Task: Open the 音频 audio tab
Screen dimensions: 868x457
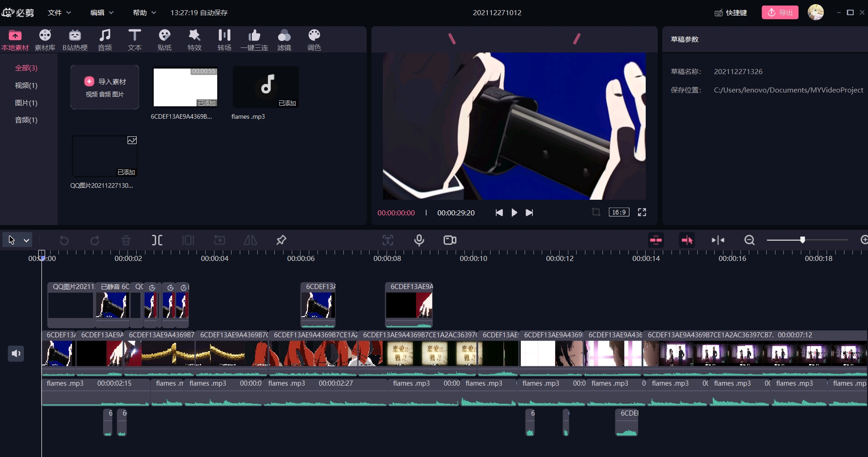Action: [x=105, y=40]
